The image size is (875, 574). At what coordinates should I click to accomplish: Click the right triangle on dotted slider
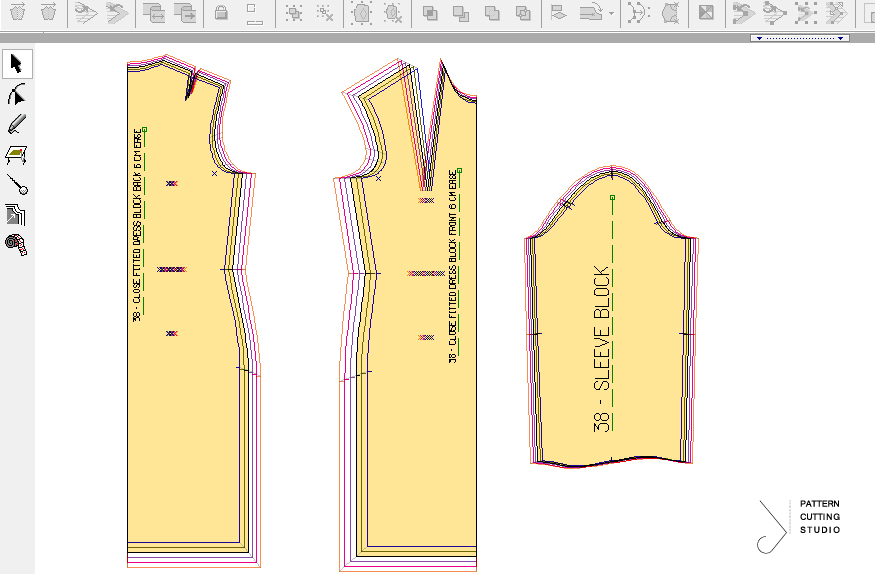pyautogui.click(x=840, y=38)
